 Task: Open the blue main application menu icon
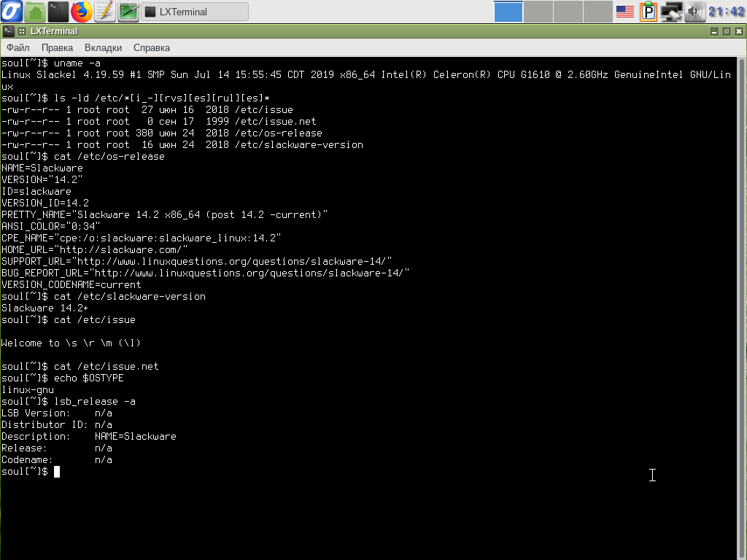(x=12, y=12)
